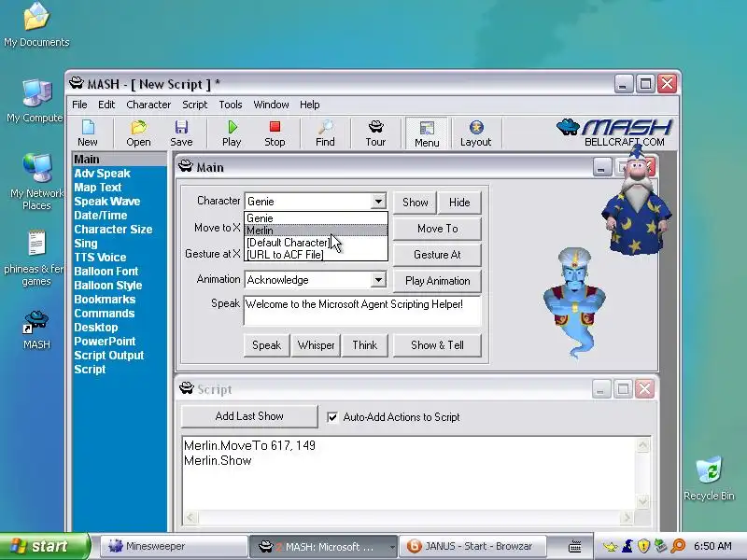Viewport: 747px width, 560px height.
Task: Toggle Auto-Add Actions to Script checkbox
Action: (x=332, y=417)
